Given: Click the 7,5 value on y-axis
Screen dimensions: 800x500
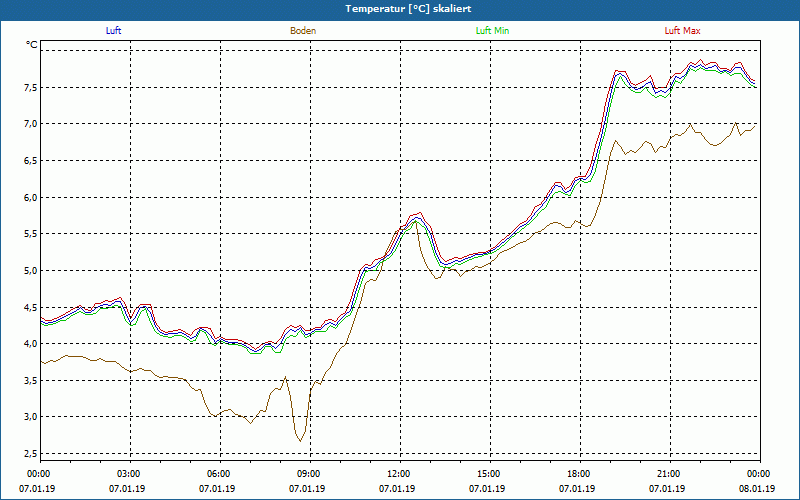Looking at the screenshot, I should [31, 87].
